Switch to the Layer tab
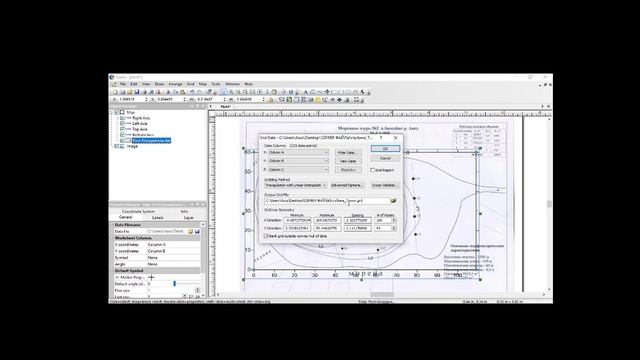Image resolution: width=640 pixels, height=360 pixels. pyautogui.click(x=189, y=218)
